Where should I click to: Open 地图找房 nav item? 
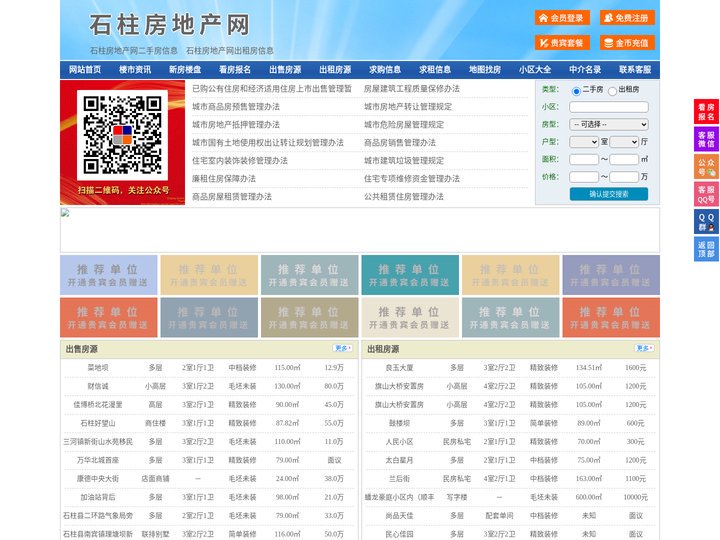point(485,70)
